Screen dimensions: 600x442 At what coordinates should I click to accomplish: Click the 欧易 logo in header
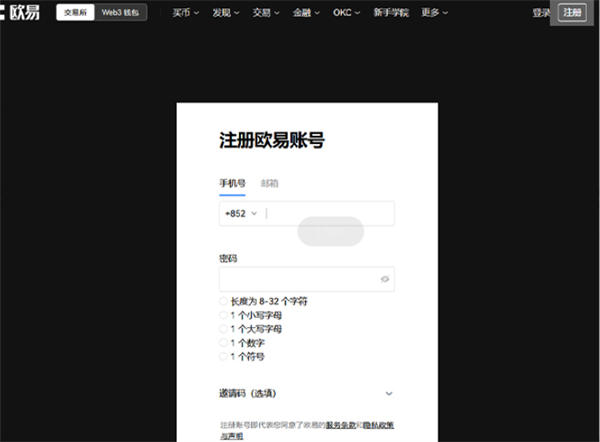click(x=20, y=12)
